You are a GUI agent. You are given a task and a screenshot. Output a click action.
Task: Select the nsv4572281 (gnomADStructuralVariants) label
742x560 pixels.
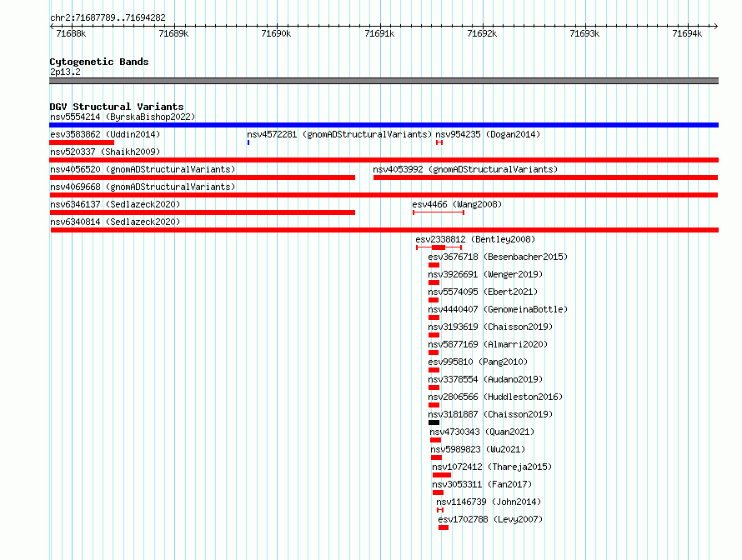click(x=339, y=134)
